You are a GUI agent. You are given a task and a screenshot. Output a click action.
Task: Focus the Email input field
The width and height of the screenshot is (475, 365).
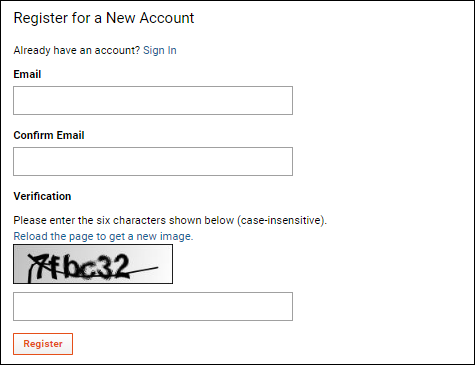[x=153, y=100]
